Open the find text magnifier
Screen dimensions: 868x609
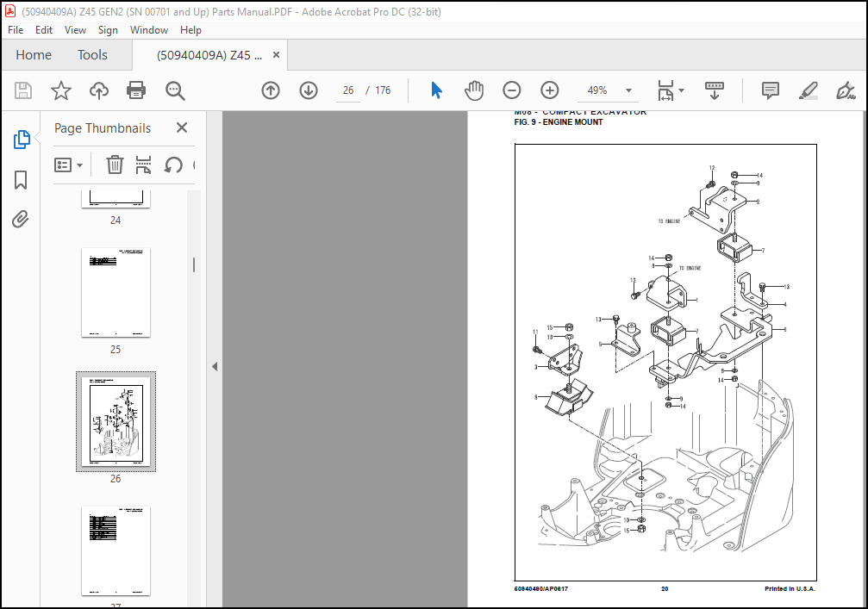[x=175, y=90]
